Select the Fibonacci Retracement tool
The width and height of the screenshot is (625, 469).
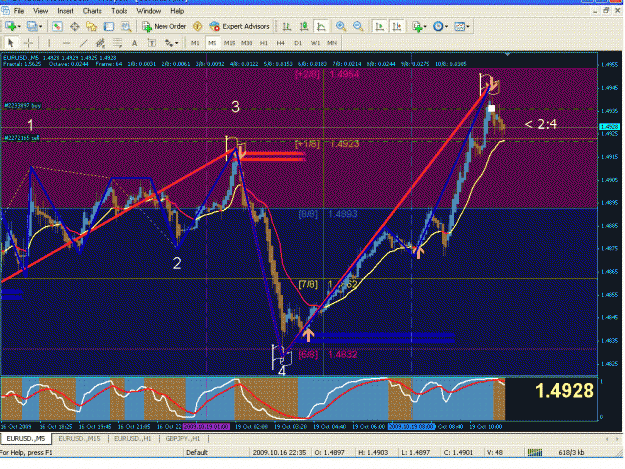pos(117,43)
